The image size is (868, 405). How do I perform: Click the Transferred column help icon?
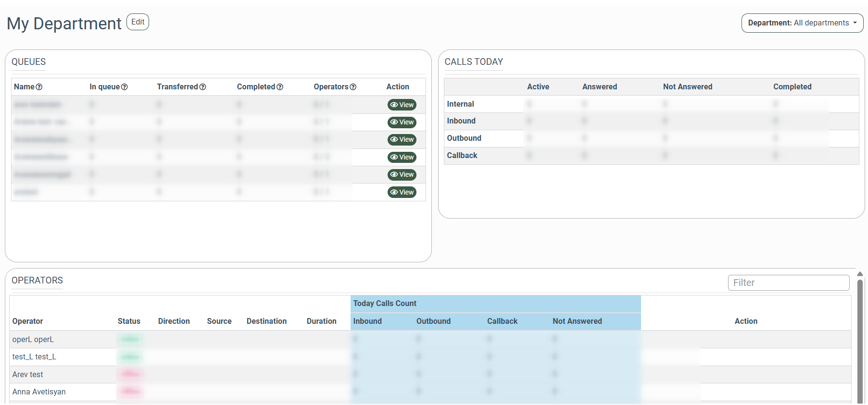(x=202, y=87)
